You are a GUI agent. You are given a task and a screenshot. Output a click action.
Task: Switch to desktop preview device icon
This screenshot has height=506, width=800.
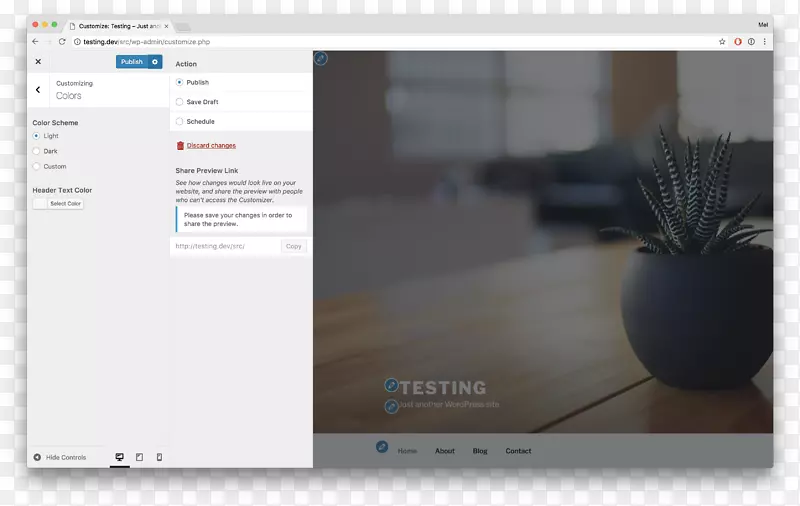tap(119, 457)
